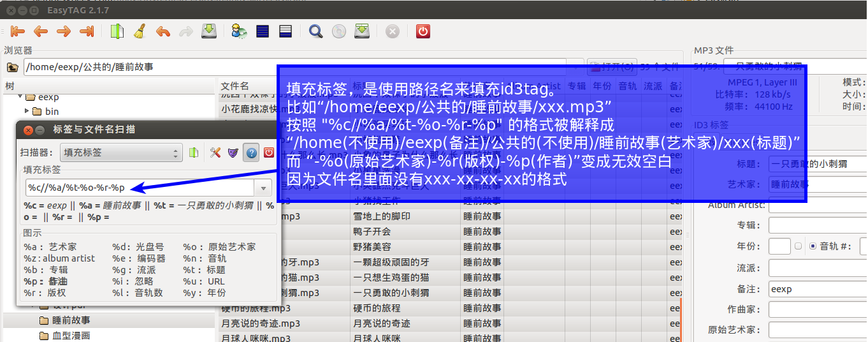
Task: Sort by 流派 column header
Action: tap(653, 86)
